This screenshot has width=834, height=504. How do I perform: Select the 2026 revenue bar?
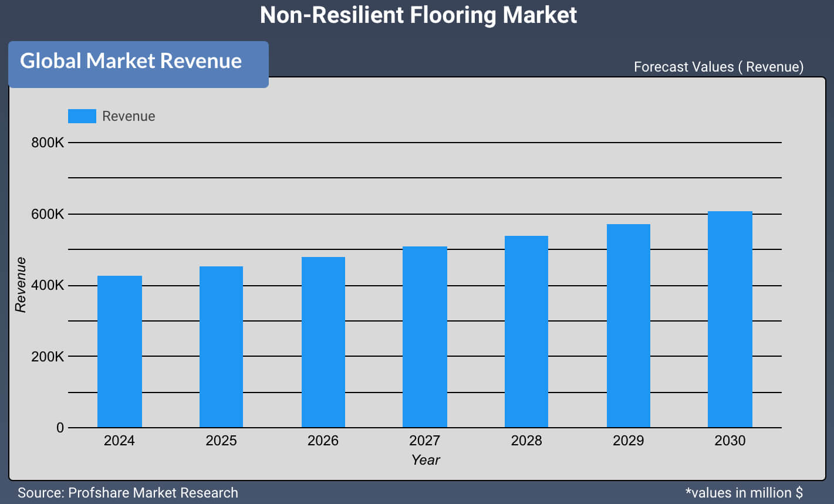(x=323, y=342)
